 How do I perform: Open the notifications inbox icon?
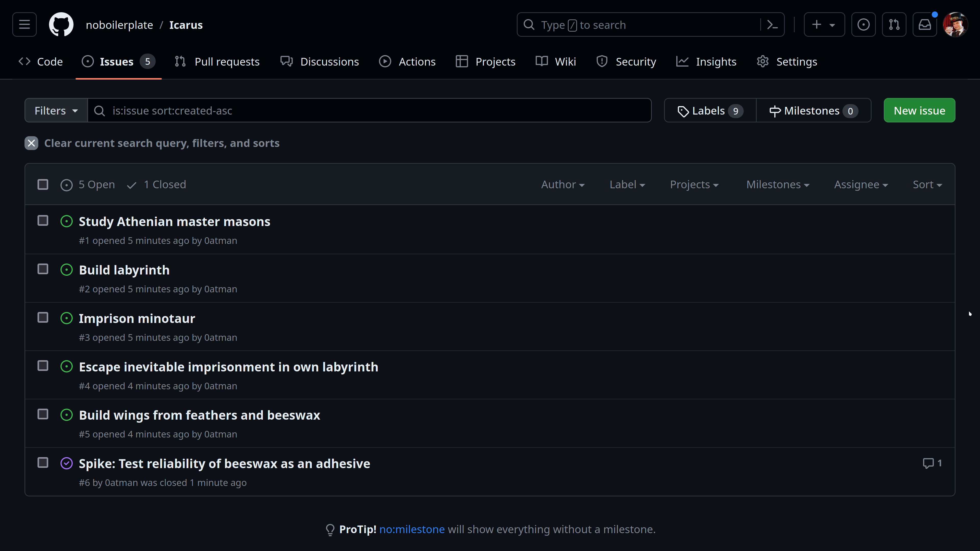click(x=925, y=25)
